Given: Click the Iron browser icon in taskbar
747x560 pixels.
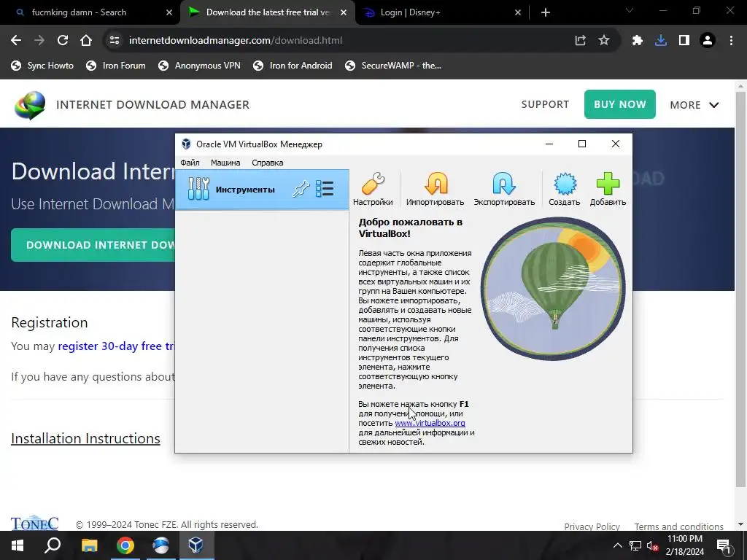Looking at the screenshot, I should (161, 545).
